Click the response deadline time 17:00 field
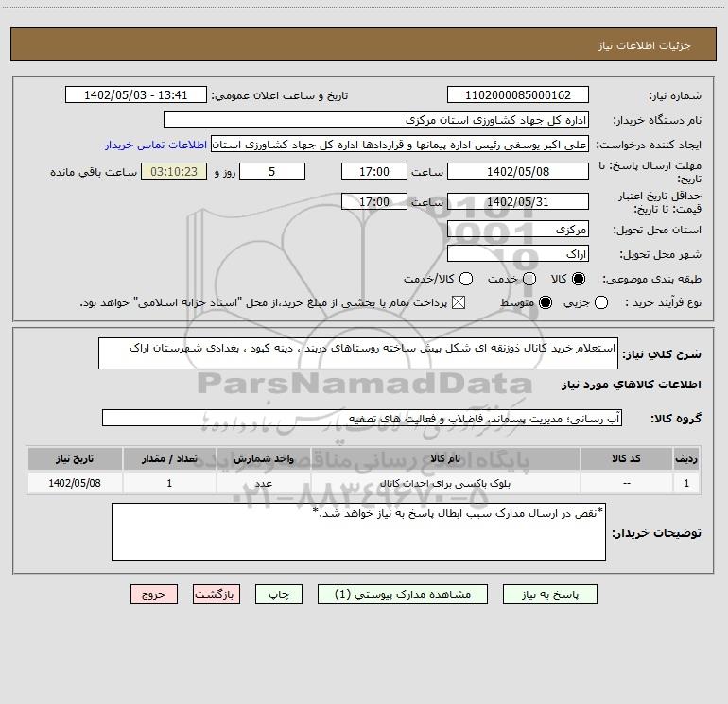The image size is (728, 704). [x=374, y=172]
